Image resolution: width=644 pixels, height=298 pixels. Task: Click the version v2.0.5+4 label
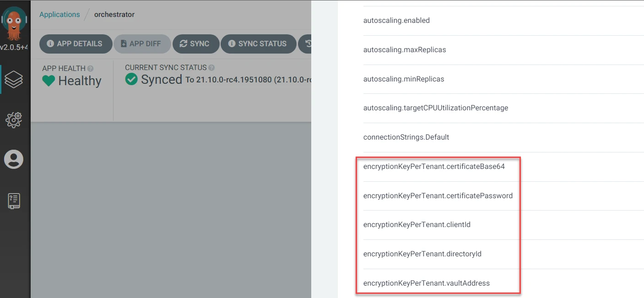point(14,48)
